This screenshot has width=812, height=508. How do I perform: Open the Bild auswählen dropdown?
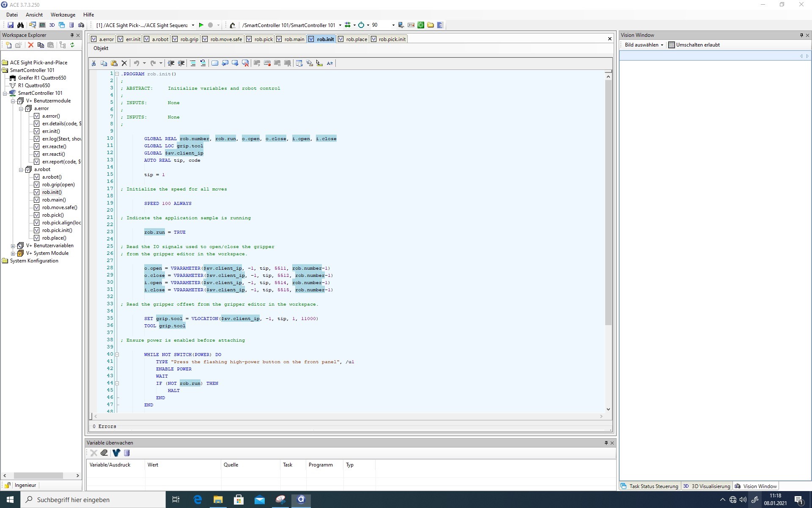(644, 45)
